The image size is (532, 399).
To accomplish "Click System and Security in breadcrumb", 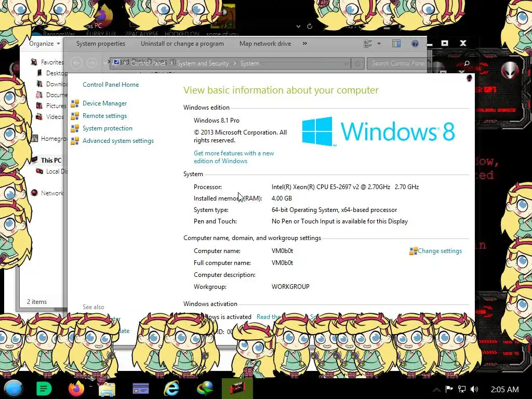I will (203, 63).
